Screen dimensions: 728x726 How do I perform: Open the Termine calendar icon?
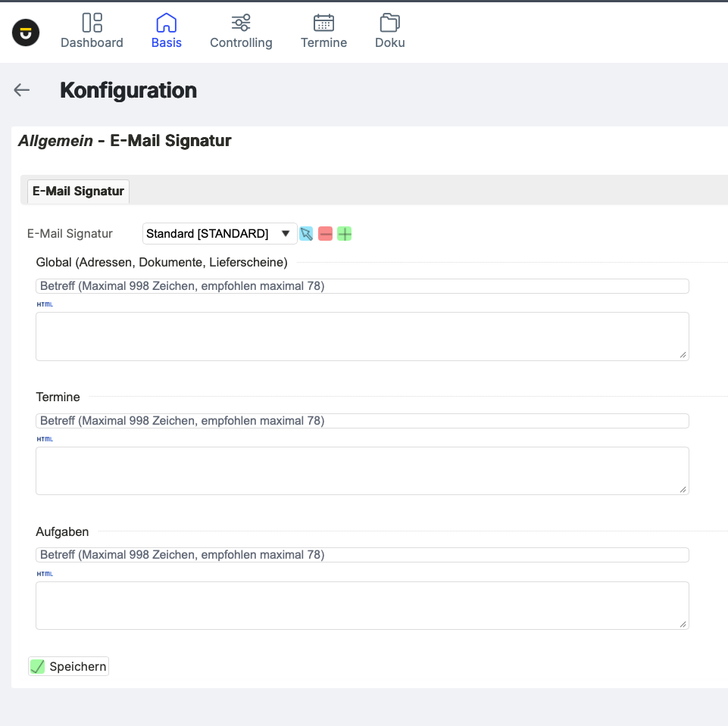click(x=323, y=23)
